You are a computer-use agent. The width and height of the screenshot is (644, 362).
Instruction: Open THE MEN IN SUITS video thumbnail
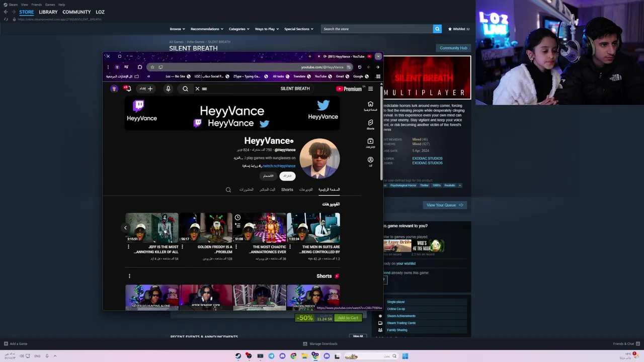click(313, 228)
